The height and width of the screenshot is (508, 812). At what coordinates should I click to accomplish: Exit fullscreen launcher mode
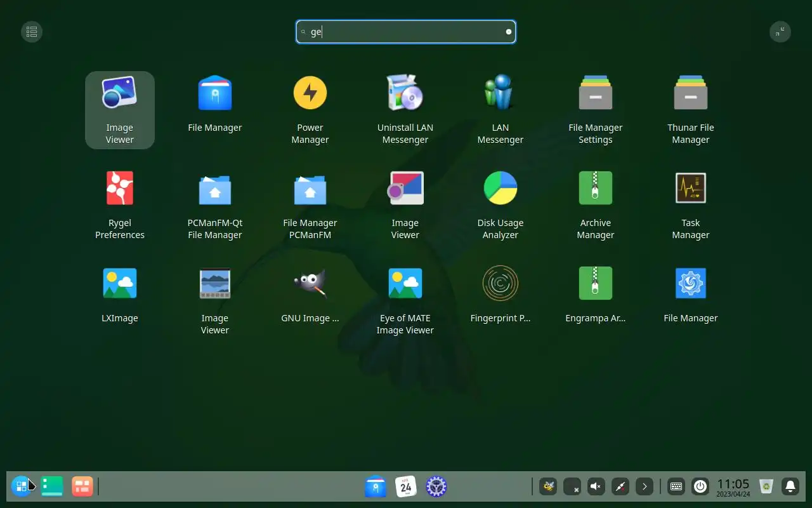[780, 32]
